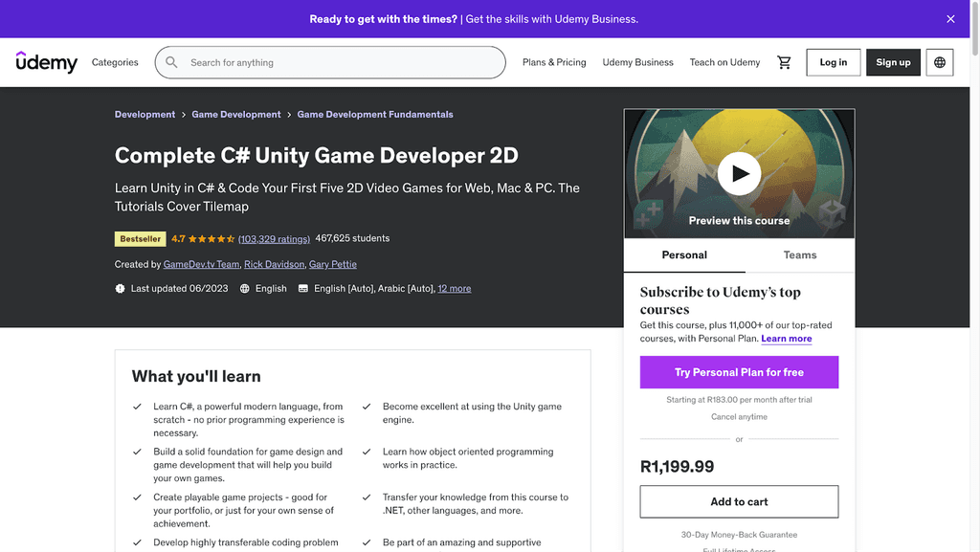Play the course preview video
The image size is (980, 552).
click(739, 173)
